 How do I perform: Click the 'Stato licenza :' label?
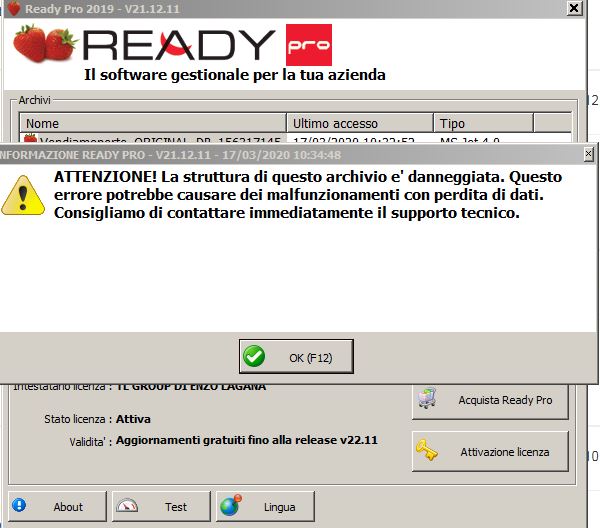78,419
